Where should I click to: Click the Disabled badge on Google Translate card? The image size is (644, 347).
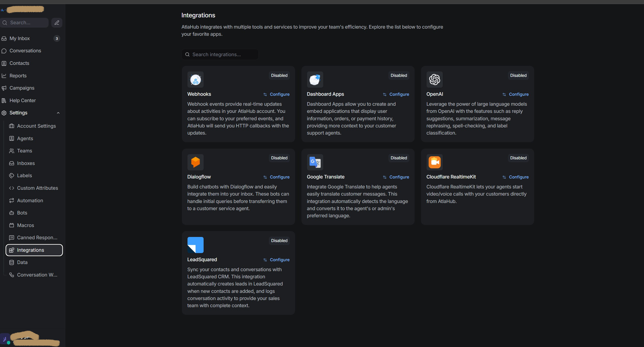tap(399, 158)
